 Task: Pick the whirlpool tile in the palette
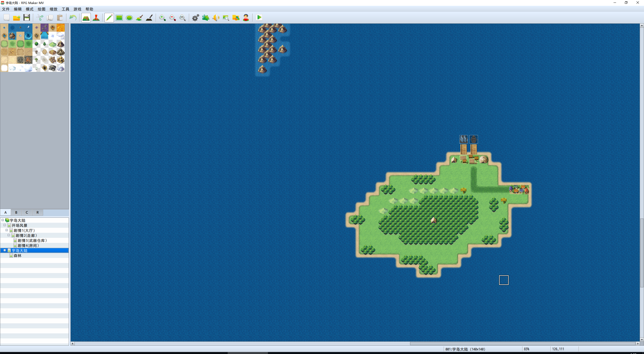[28, 36]
